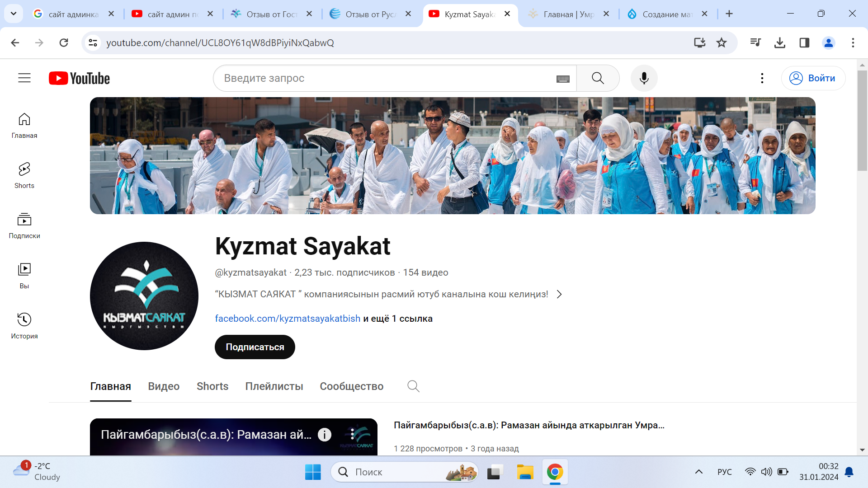Screen dimensions: 868x488
Task: Close the 'Отзыв от Гост' tab
Action: point(309,14)
